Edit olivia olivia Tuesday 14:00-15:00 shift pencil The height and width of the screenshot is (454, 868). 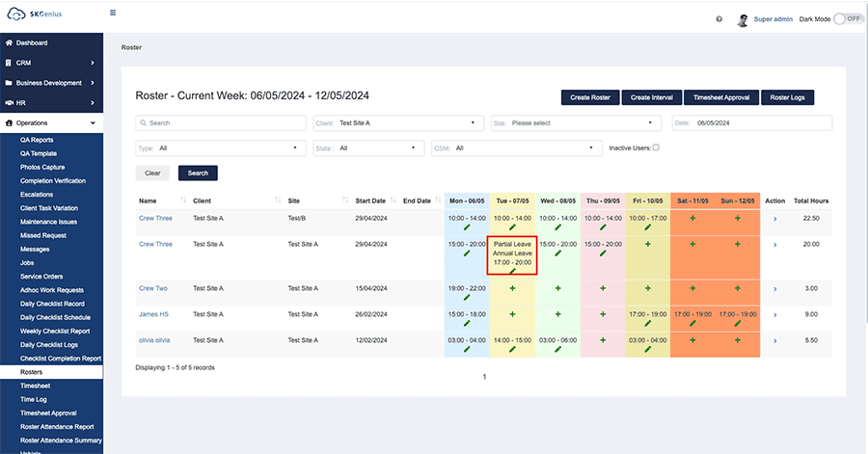(x=512, y=350)
